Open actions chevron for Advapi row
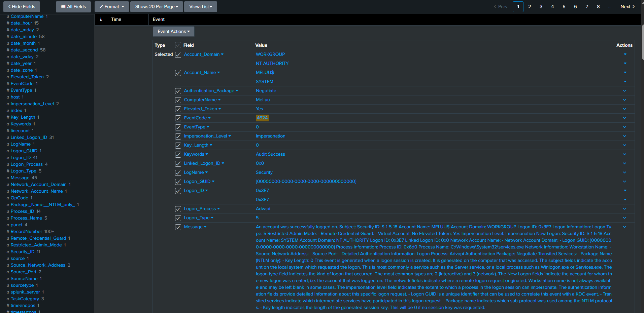 pyautogui.click(x=624, y=209)
